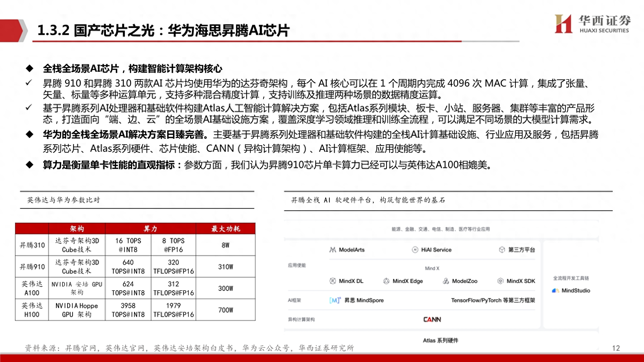This screenshot has width=644, height=362.
Task: Click the AI框架 layer label
Action: click(294, 300)
